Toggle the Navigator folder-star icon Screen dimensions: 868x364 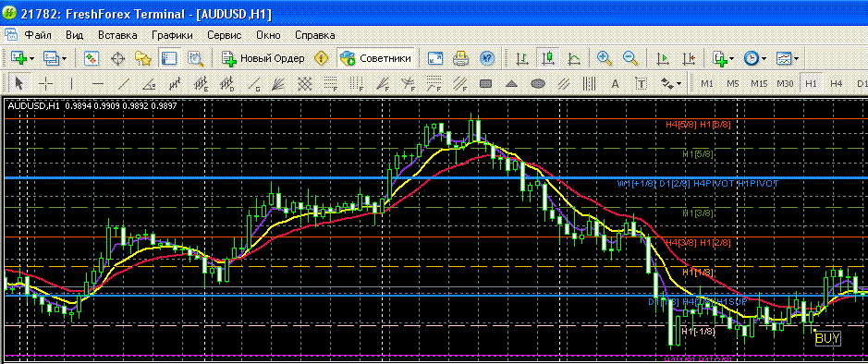point(143,58)
